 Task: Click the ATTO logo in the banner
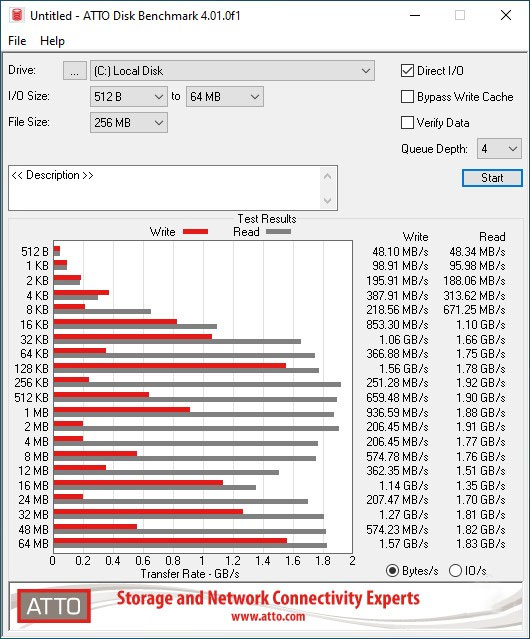[x=54, y=606]
